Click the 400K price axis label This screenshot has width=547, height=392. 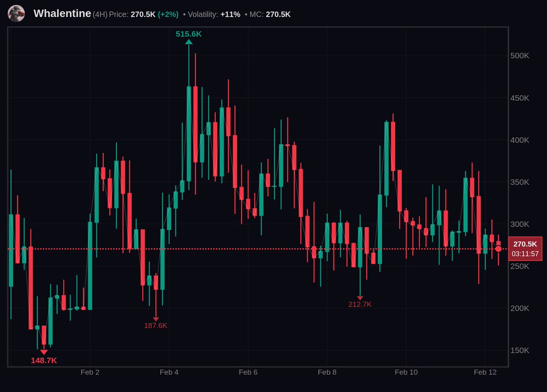pos(520,140)
